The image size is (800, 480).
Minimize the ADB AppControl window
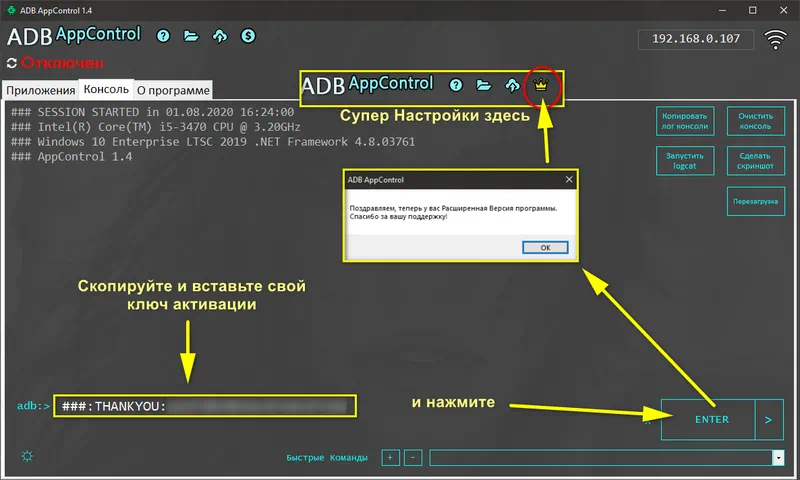pyautogui.click(x=722, y=10)
